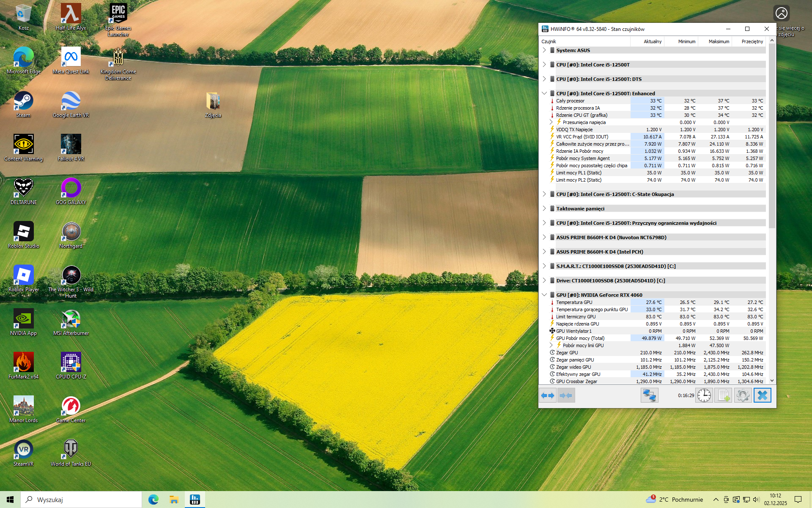
Task: Open the remote network monitoring icon
Action: coord(649,395)
